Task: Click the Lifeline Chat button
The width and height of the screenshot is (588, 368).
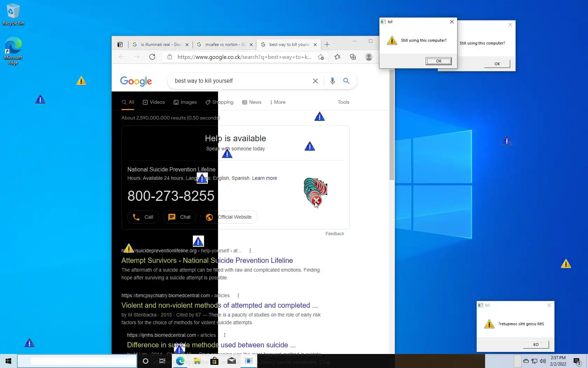Action: tap(180, 217)
